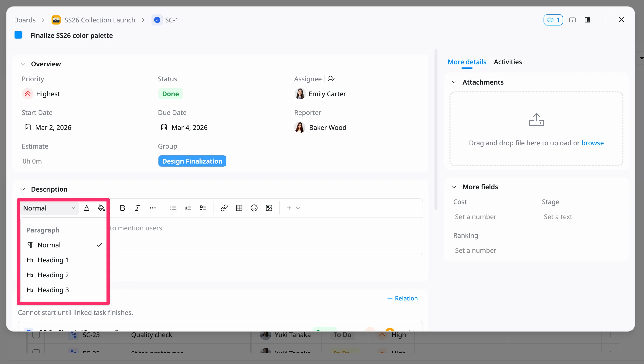Collapse the More fields section
Image resolution: width=644 pixels, height=364 pixels.
[x=454, y=187]
